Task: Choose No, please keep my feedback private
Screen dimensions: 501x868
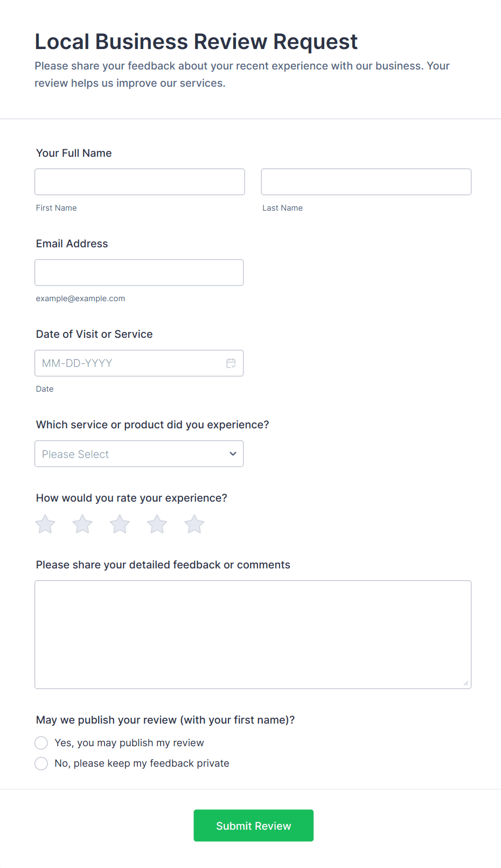Action: coord(41,763)
